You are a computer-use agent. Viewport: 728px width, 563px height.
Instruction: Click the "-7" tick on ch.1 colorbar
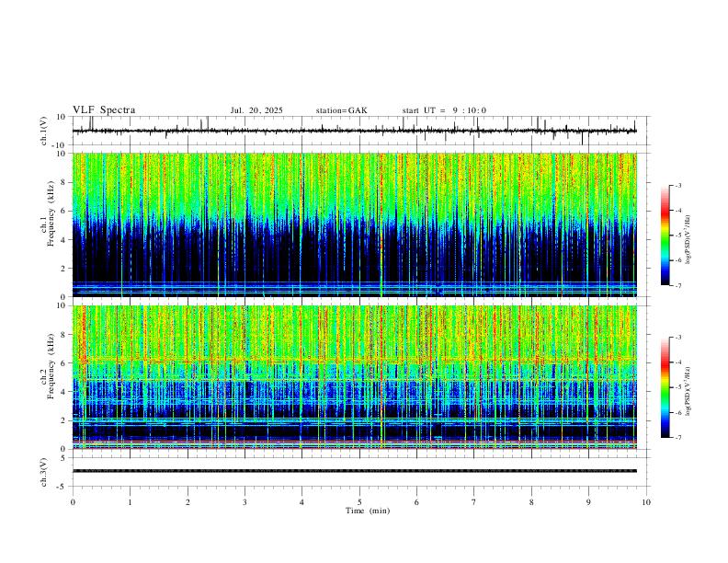677,285
